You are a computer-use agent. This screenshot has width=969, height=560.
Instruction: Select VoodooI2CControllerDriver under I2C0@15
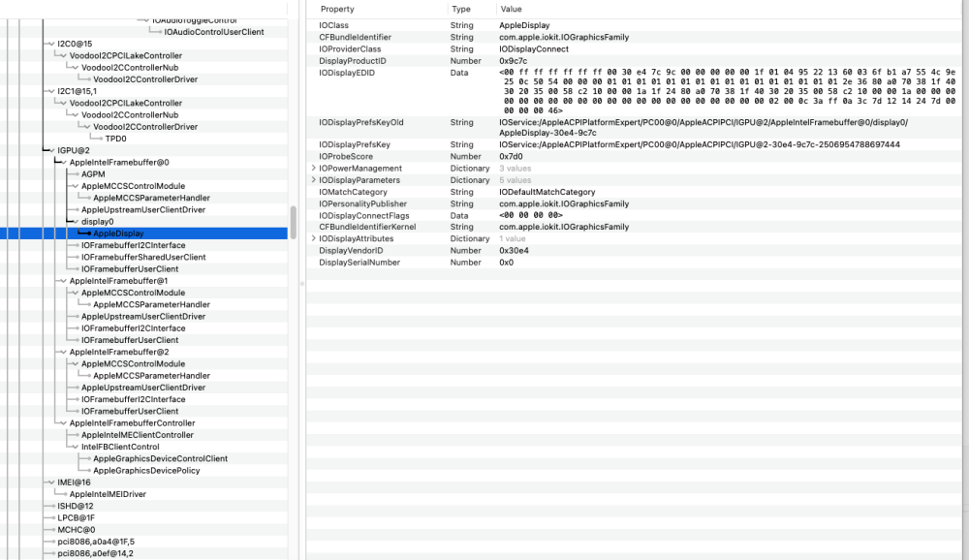click(x=145, y=79)
